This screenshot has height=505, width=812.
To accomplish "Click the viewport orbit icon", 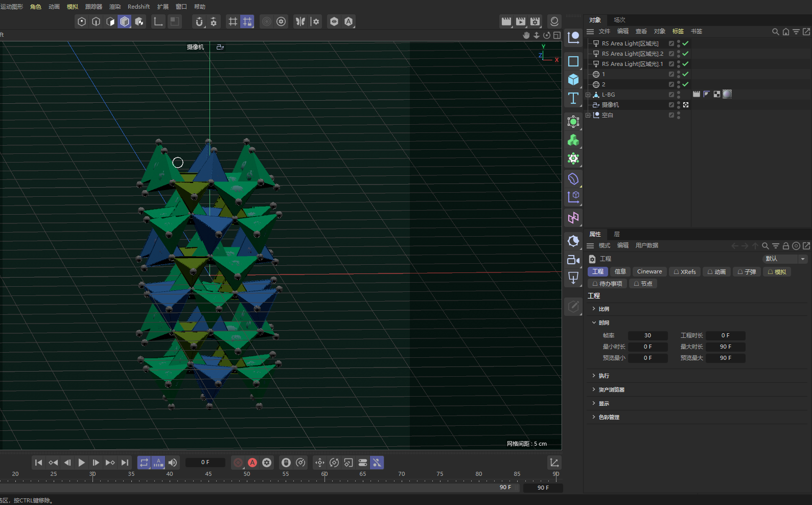I will coord(547,35).
